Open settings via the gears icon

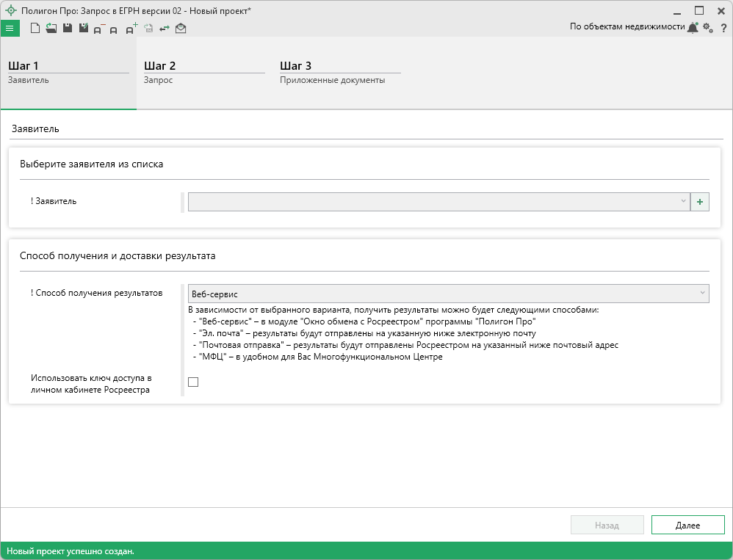(x=707, y=27)
